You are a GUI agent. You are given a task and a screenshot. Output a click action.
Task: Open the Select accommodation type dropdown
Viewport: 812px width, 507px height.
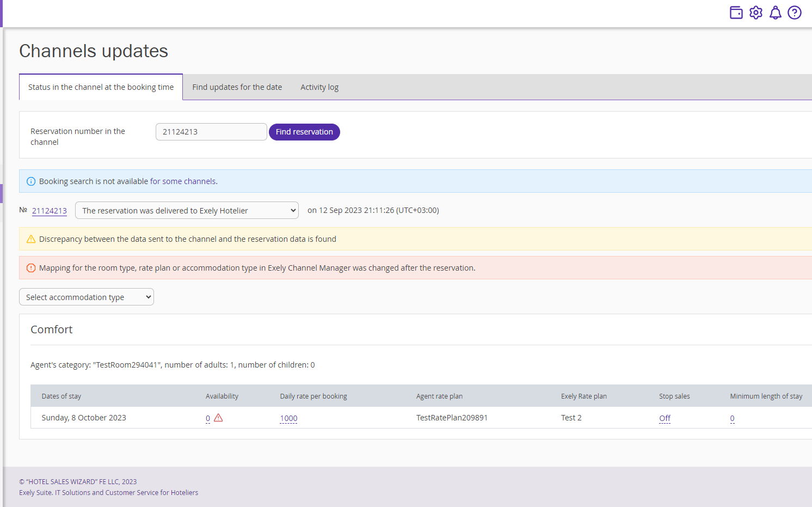click(x=87, y=297)
